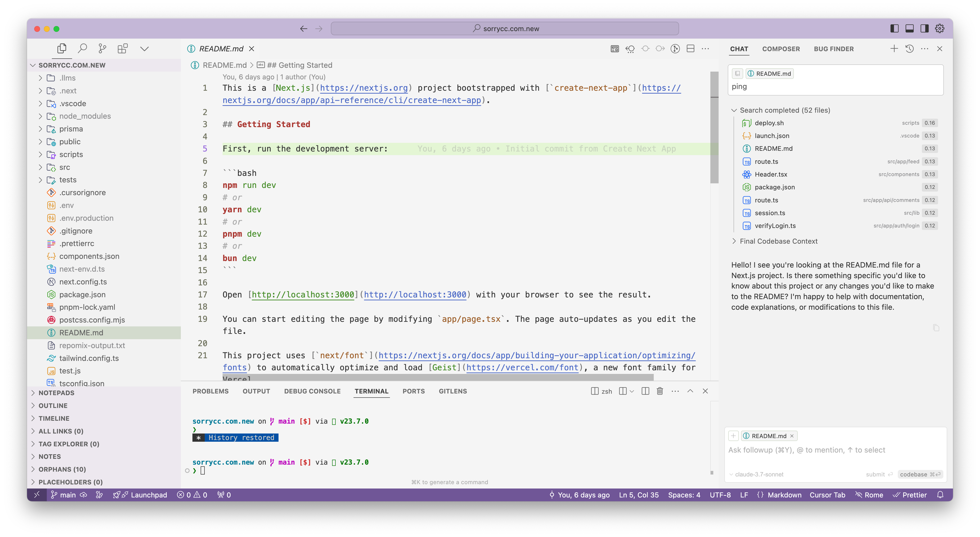
Task: Click errors and warnings status indicator
Action: (x=192, y=495)
